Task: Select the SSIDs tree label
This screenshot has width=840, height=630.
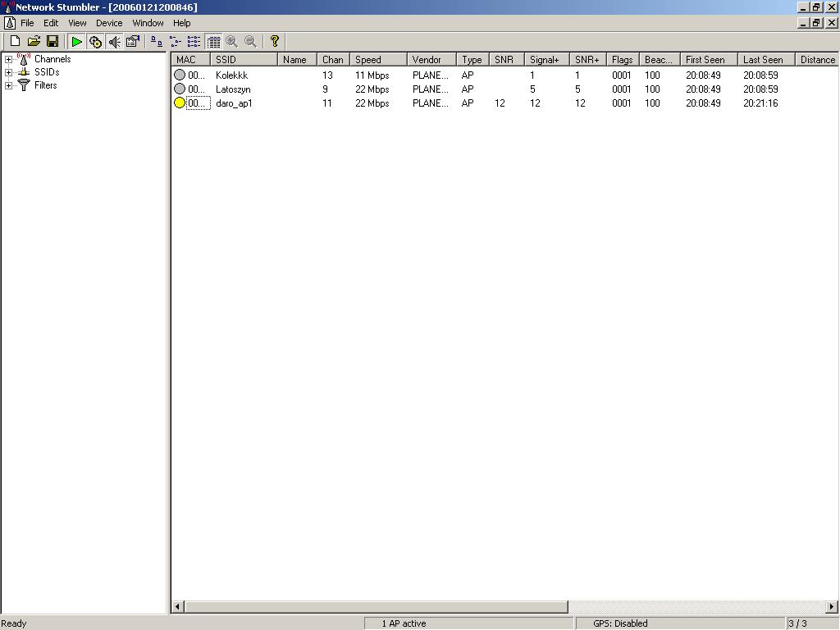Action: point(47,72)
